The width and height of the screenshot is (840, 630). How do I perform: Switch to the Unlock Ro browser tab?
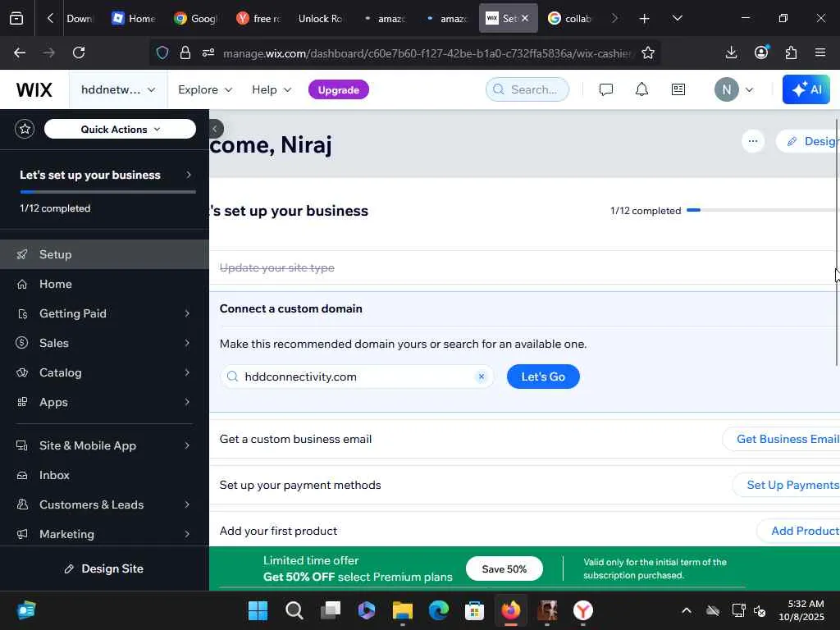[x=321, y=18]
